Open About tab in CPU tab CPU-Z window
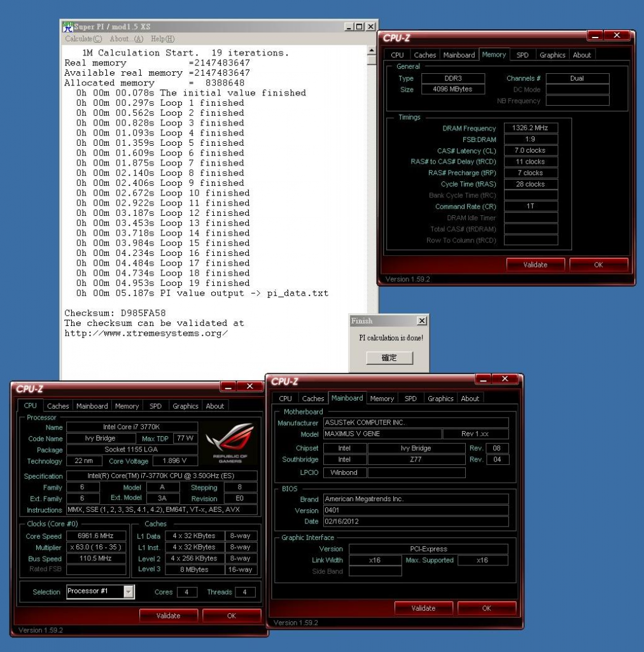 tap(215, 406)
